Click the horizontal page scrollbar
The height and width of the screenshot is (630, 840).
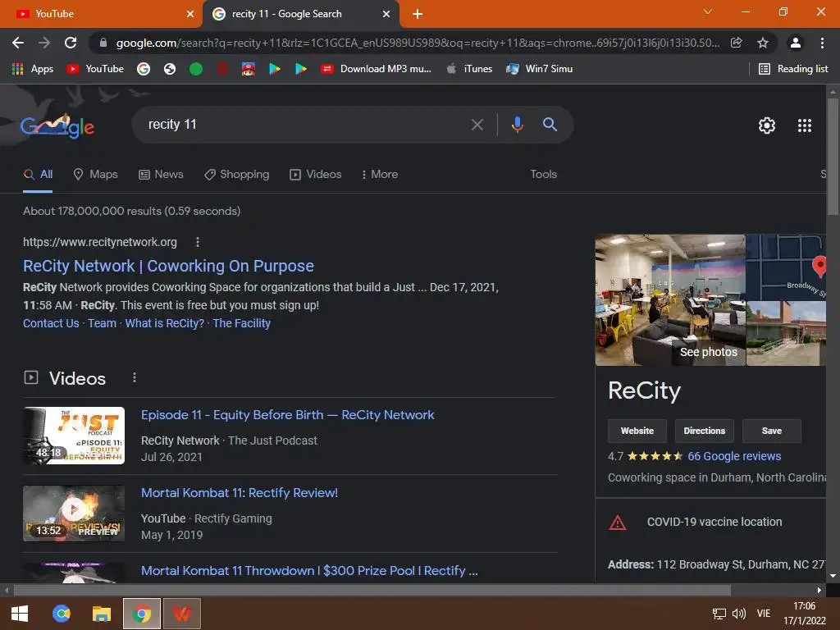[372, 590]
